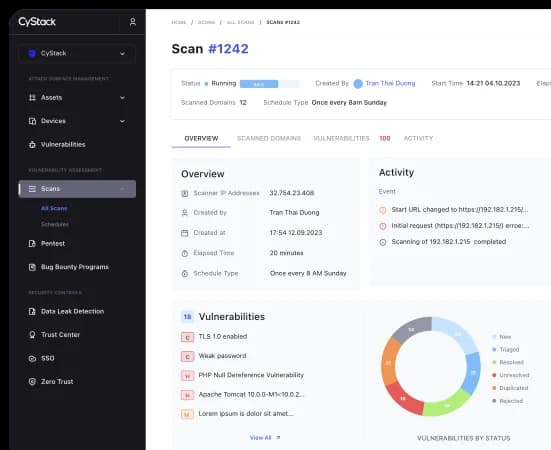
Task: Click the Scanning completed event icon
Action: pos(383,242)
